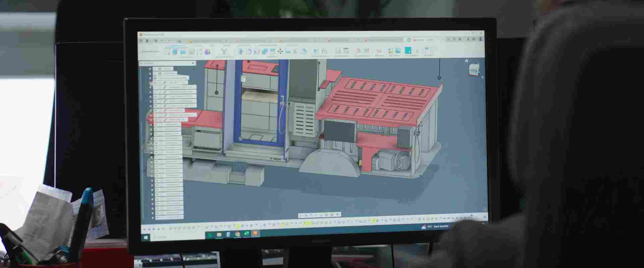
Task: Open Chrome from the Windows taskbar
Action: pyautogui.click(x=237, y=234)
